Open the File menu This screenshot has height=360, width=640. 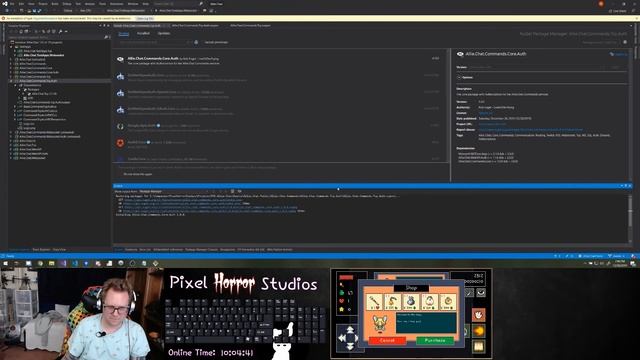pyautogui.click(x=12, y=4)
